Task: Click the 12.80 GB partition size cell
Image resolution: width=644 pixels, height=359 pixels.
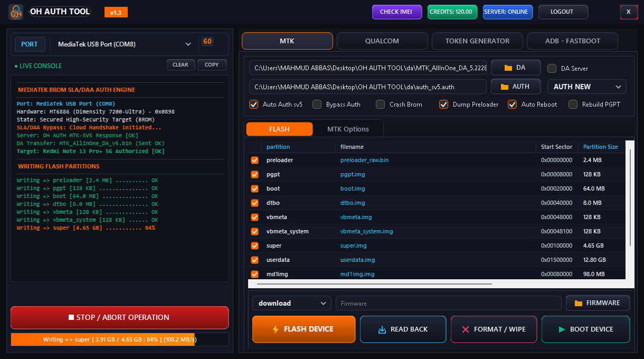Action: (594, 260)
